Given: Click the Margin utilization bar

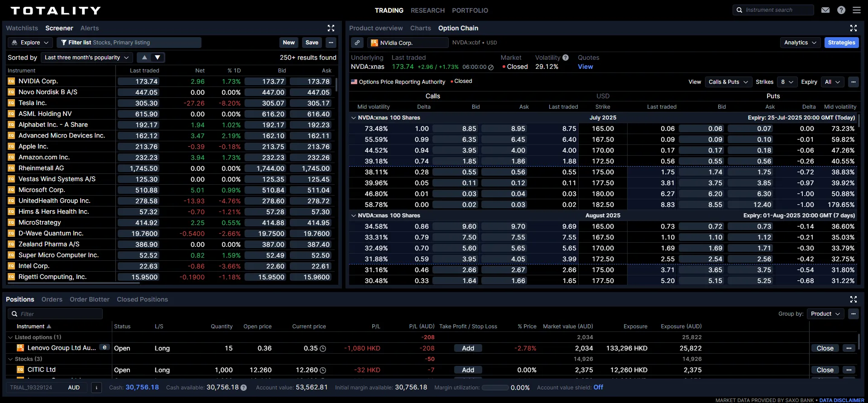Looking at the screenshot, I should [495, 388].
